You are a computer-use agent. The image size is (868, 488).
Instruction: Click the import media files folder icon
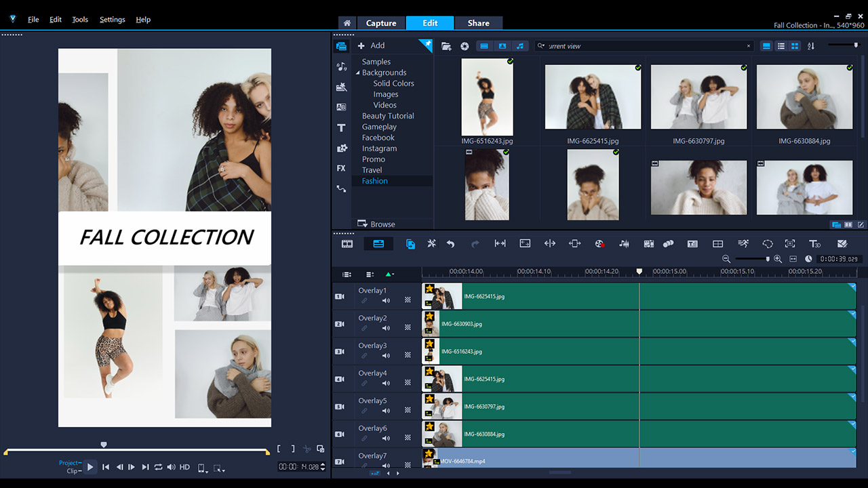446,46
